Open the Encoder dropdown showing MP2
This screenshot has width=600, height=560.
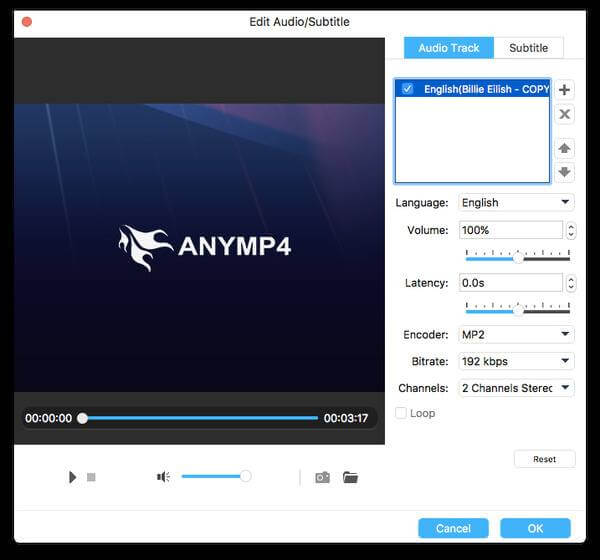[x=516, y=335]
